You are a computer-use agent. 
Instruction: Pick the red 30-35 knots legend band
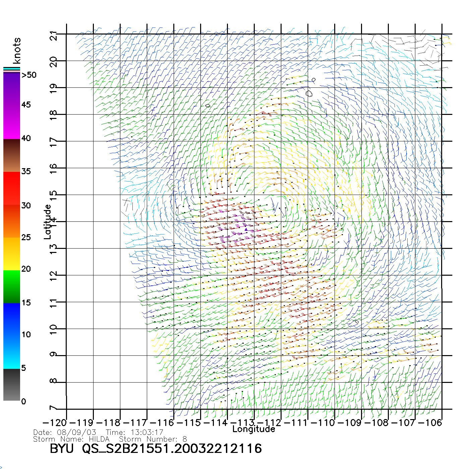[x=12, y=188]
